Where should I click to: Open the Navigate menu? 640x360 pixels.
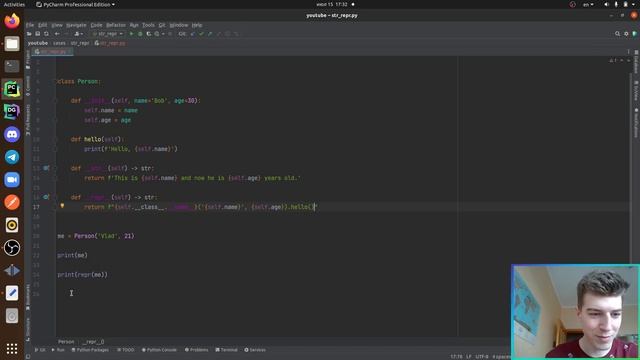tap(76, 25)
